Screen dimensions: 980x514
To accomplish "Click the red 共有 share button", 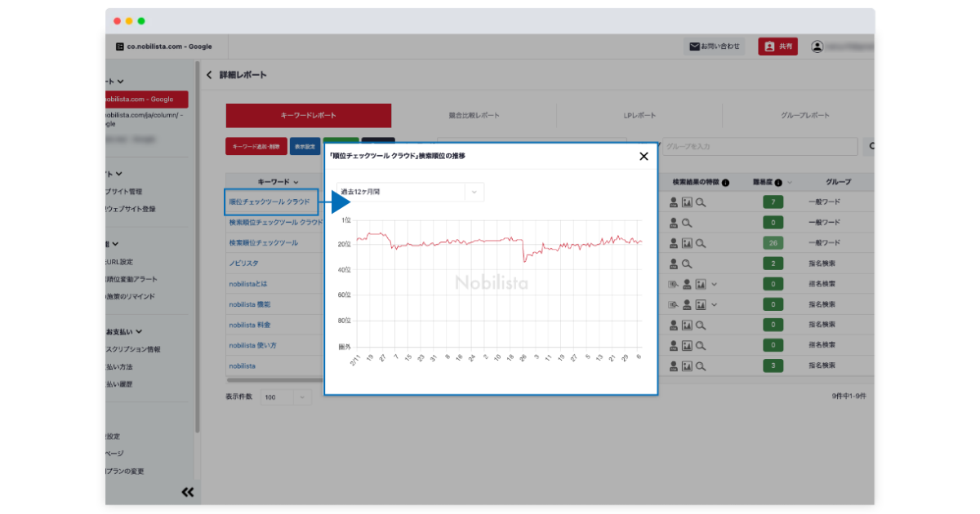I will point(778,47).
